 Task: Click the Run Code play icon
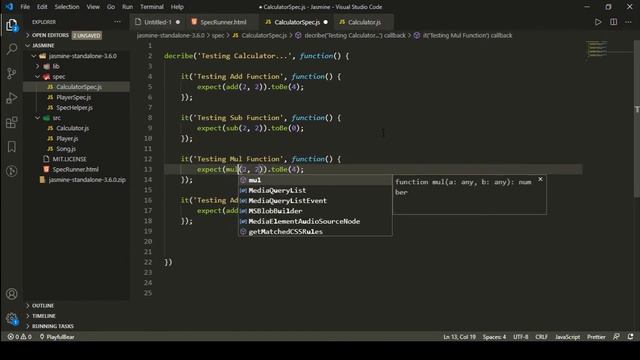[598, 22]
